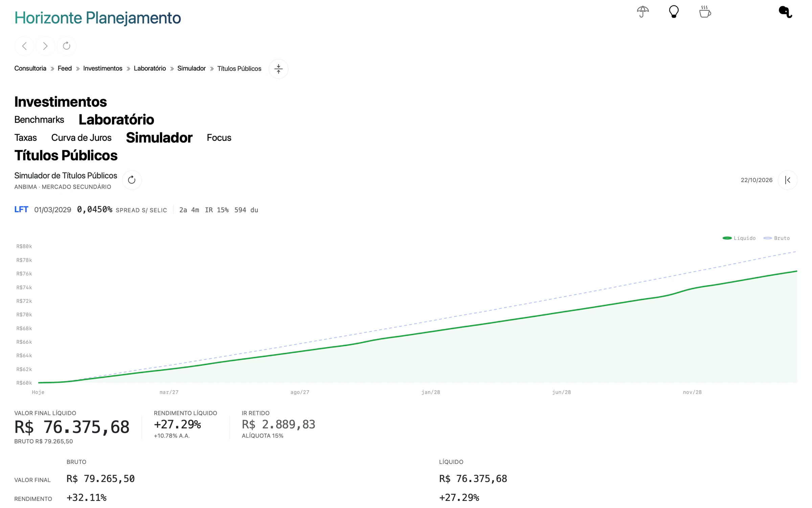Go back with the left arrow button
Viewport: 812px width, 508px height.
coord(24,46)
